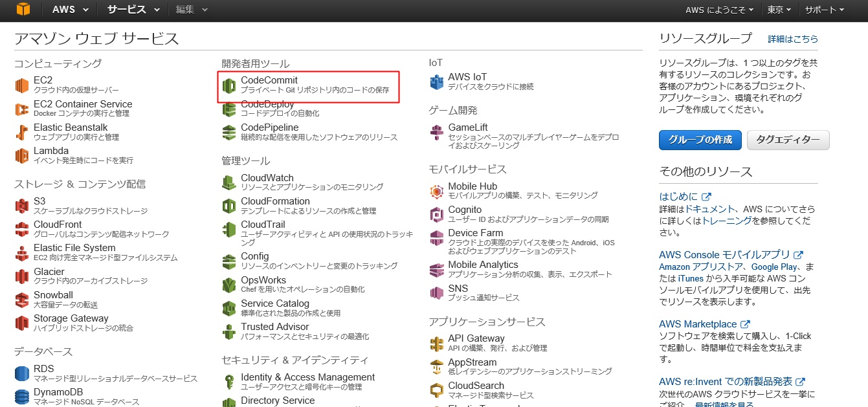Click the AWS menu in top bar
The width and height of the screenshot is (868, 407).
tap(69, 10)
